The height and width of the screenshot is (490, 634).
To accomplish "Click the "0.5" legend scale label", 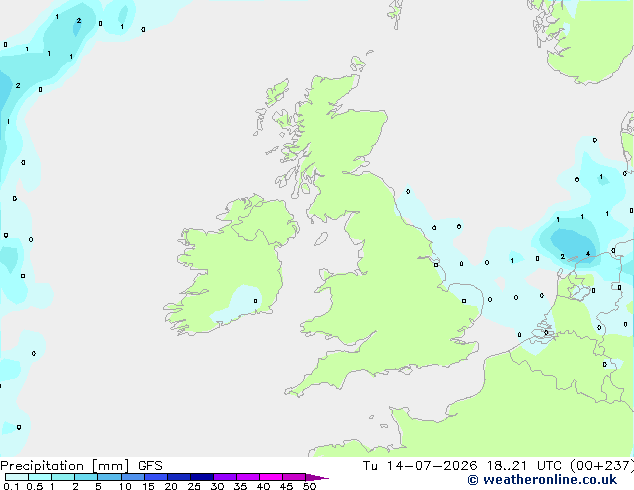I will point(35,486).
